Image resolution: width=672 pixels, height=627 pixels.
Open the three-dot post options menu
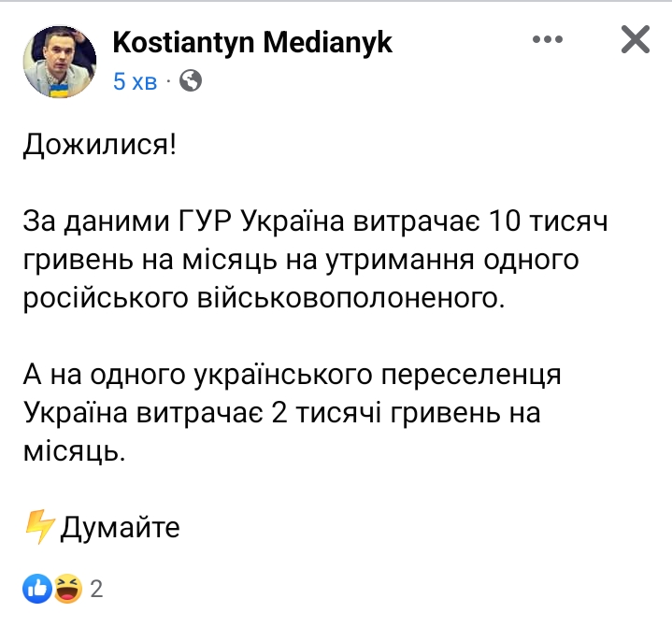click(x=550, y=39)
